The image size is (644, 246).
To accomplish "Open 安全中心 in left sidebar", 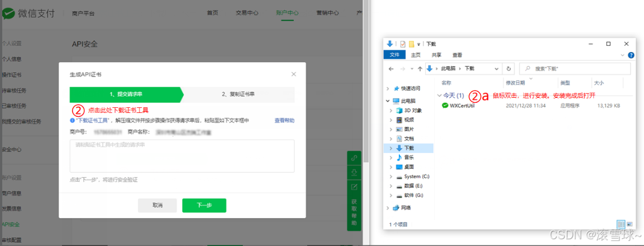I will coord(12,149).
